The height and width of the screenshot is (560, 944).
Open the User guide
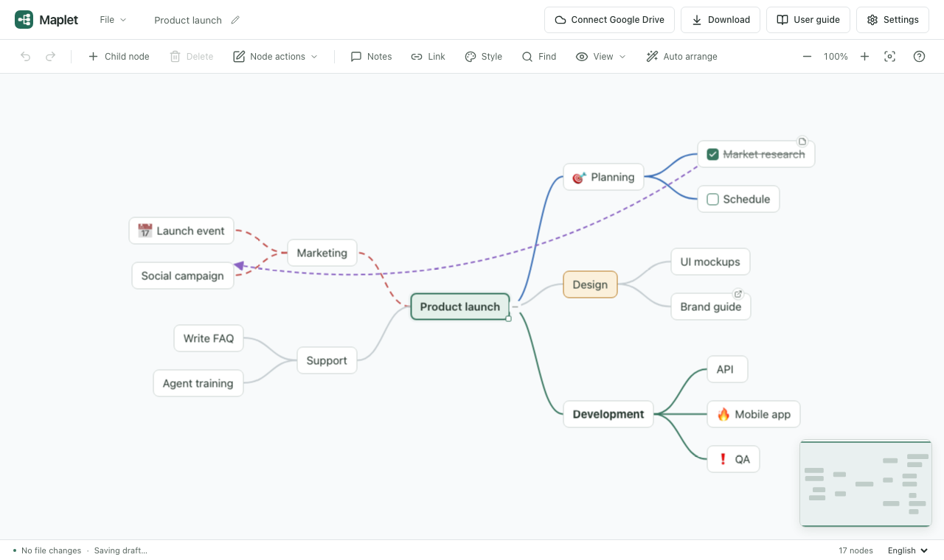click(x=808, y=20)
